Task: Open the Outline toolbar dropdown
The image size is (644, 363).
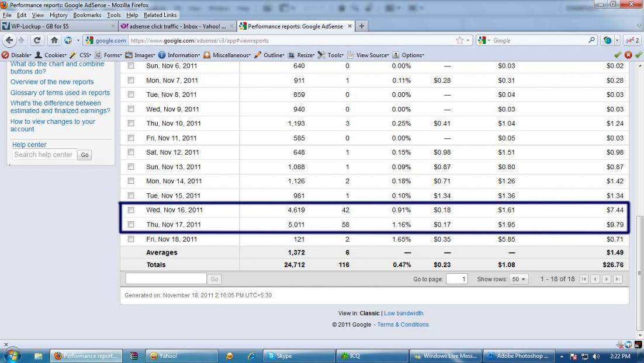Action: point(269,55)
